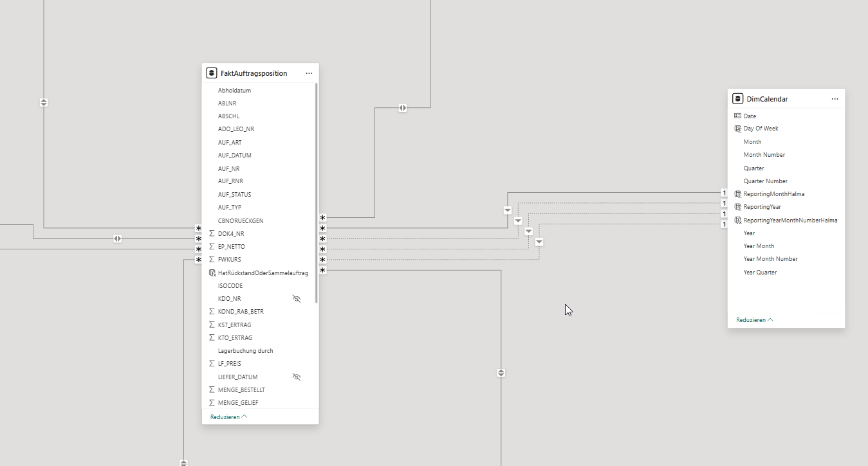Select the AUF_STATUS field
This screenshot has width=868, height=466.
click(235, 194)
